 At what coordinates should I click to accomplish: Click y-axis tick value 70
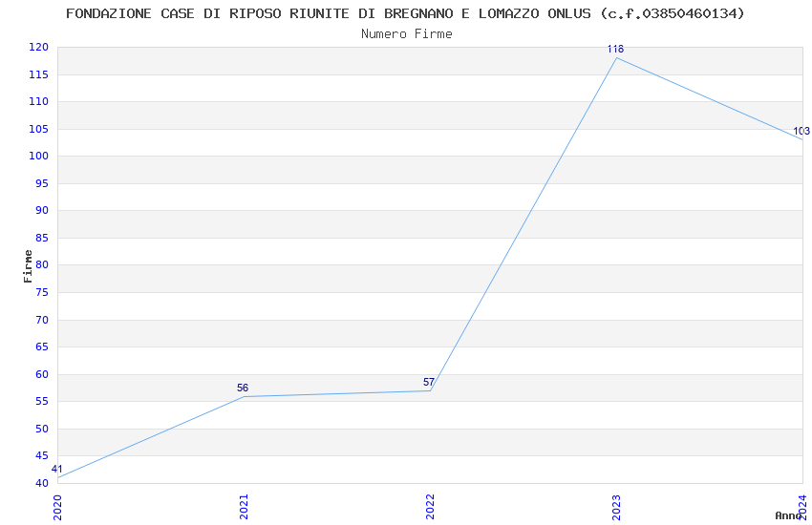coord(42,320)
